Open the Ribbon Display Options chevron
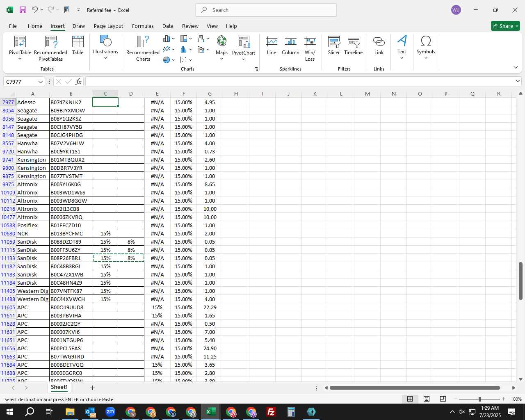The image size is (525, 420). coord(516,68)
